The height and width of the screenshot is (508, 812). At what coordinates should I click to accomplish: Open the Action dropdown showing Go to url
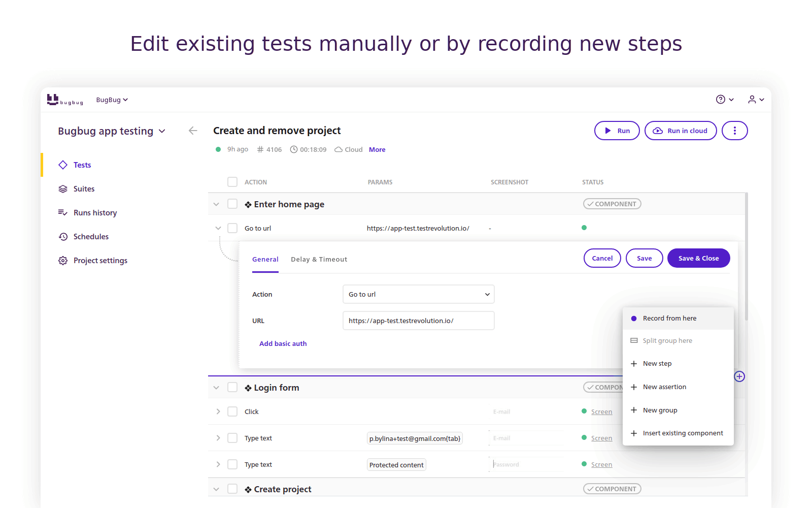[x=418, y=294]
